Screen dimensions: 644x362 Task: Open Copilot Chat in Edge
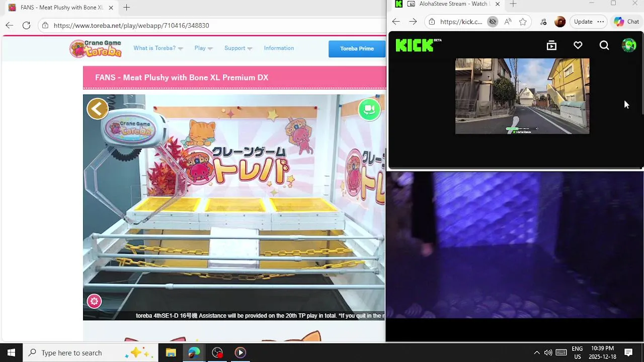point(626,22)
